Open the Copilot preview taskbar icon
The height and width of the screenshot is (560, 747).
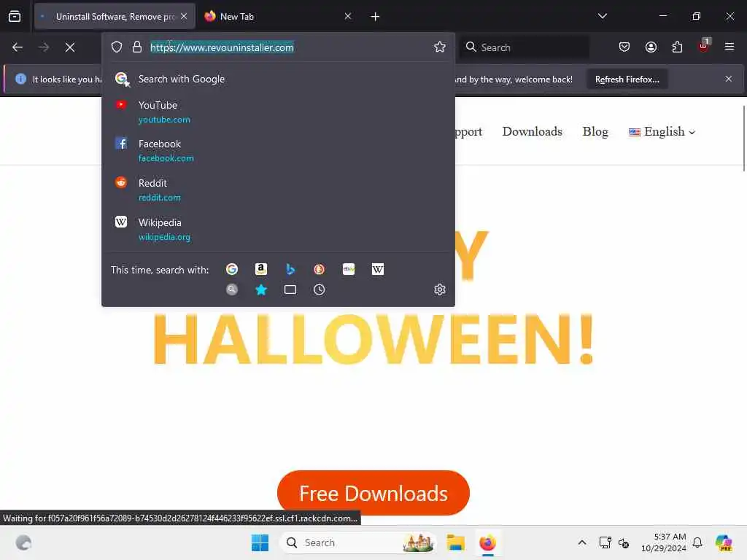click(723, 542)
